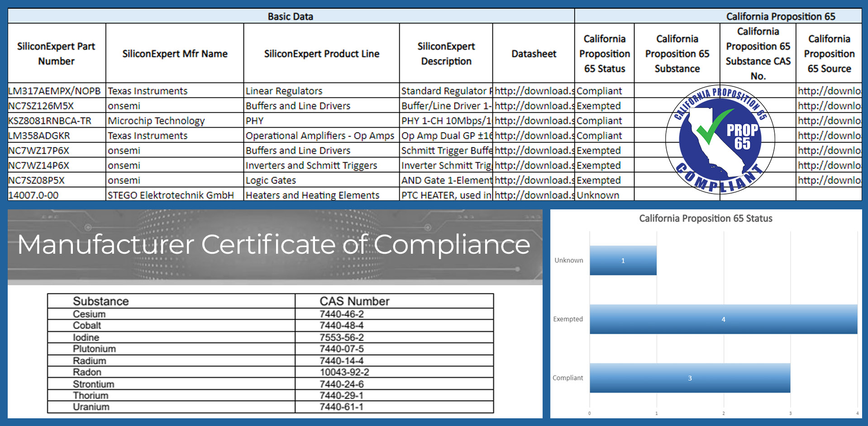Click 'California Proposition 65 Substance' column header
The image size is (868, 426).
[677, 53]
